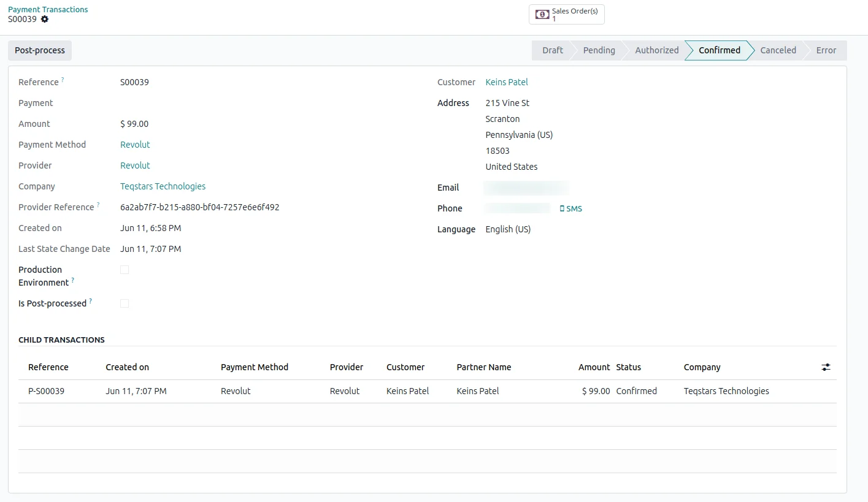Open child transaction P-S00039
Screen dimensions: 868x502
[46, 391]
